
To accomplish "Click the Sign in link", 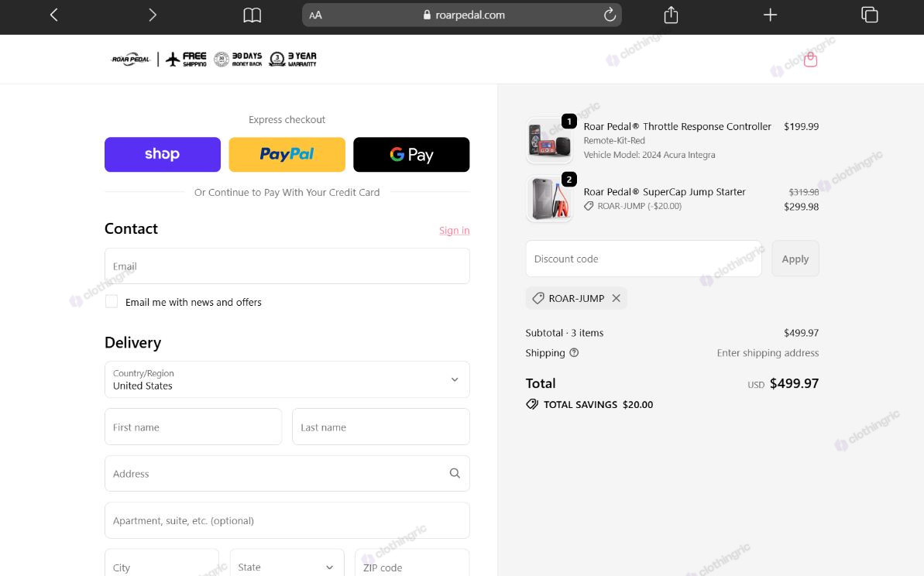I will point(455,230).
